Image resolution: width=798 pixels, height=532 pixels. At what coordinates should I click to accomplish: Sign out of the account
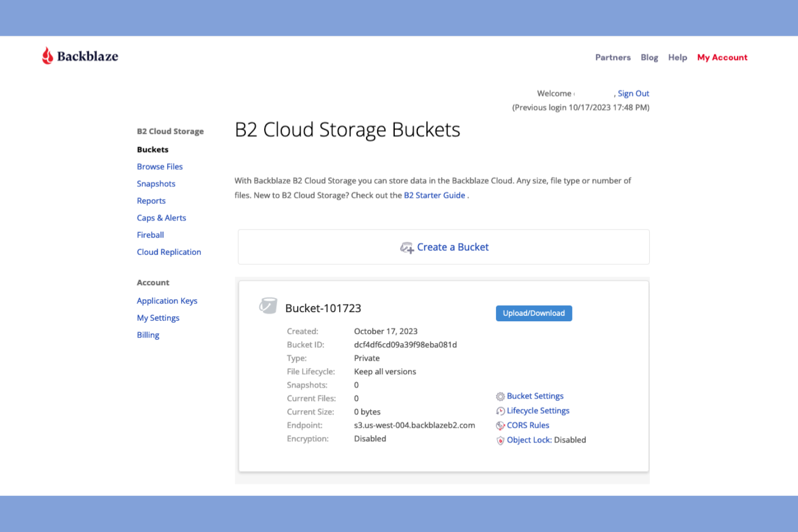click(634, 93)
